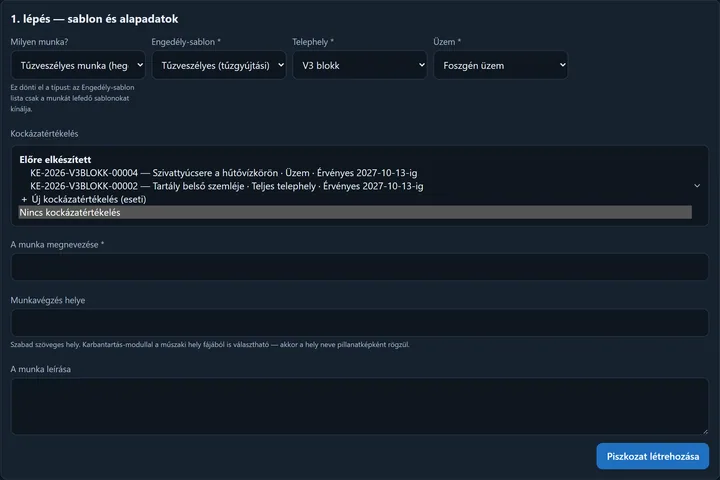Image resolution: width=720 pixels, height=480 pixels.
Task: Click the 'Szabad szöveges hely' hint text
Action: [x=210, y=344]
